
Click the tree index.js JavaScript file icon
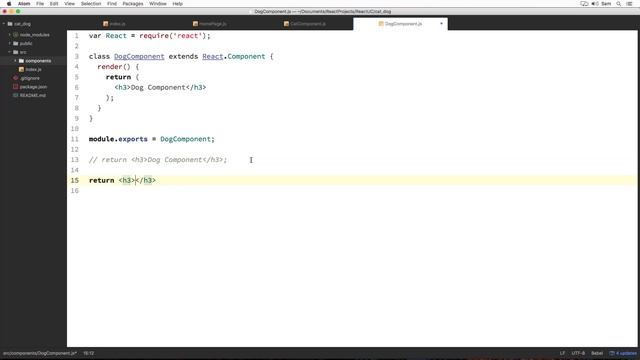tap(21, 69)
